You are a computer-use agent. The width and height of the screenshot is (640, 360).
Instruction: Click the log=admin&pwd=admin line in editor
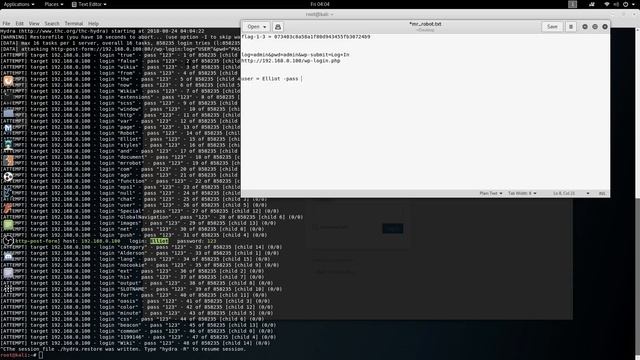pos(295,55)
